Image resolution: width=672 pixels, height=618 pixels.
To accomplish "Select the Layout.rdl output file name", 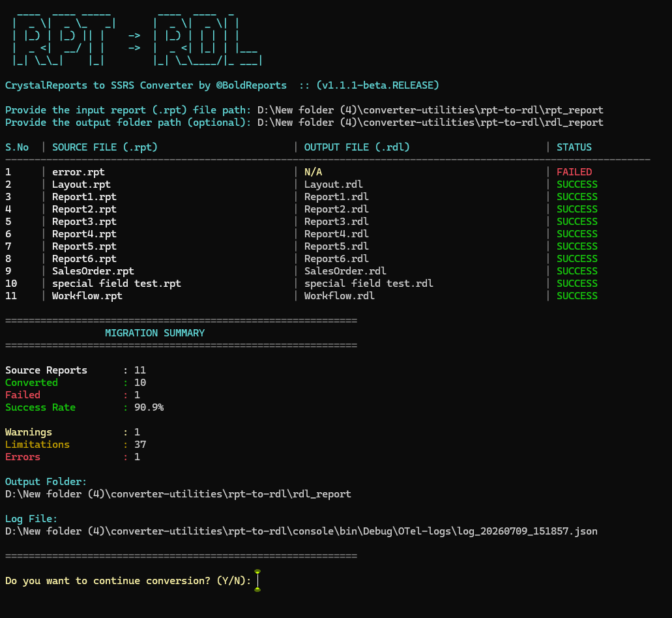I will click(x=334, y=184).
